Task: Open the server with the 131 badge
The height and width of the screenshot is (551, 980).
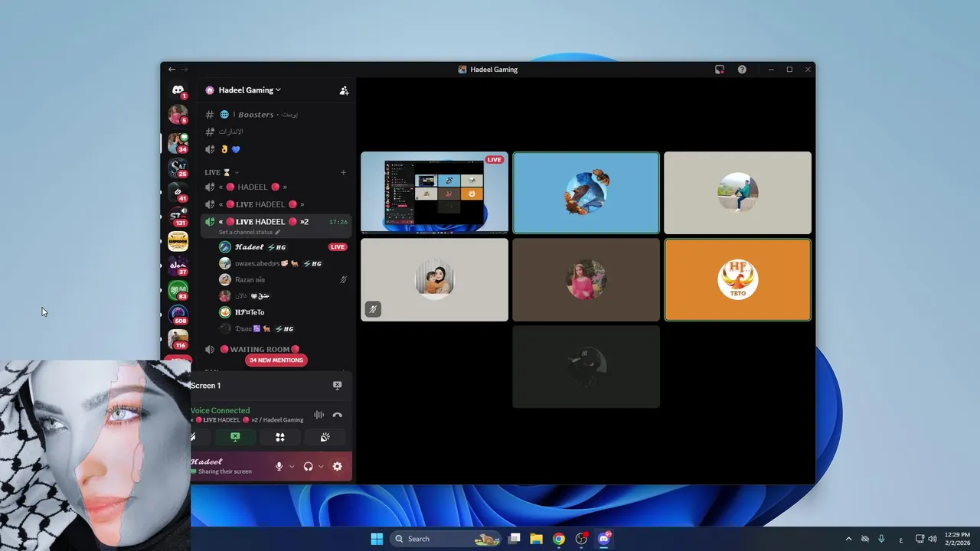Action: (178, 217)
